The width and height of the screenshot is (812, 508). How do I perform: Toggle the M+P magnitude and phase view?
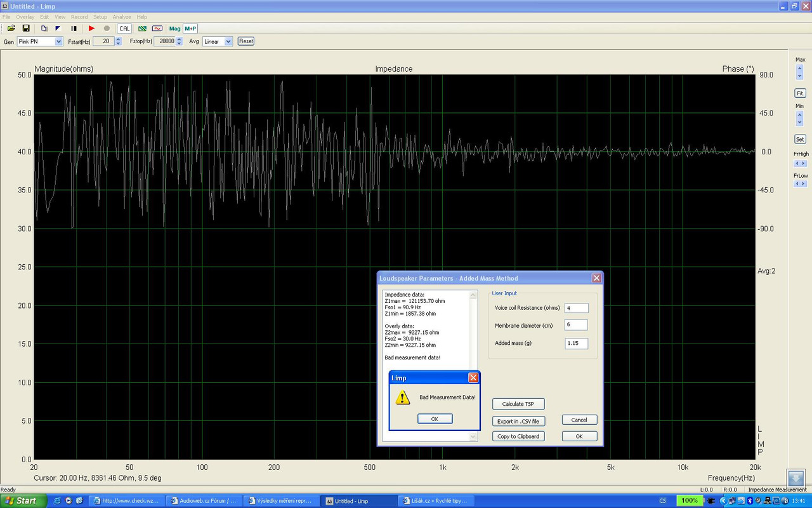point(190,28)
